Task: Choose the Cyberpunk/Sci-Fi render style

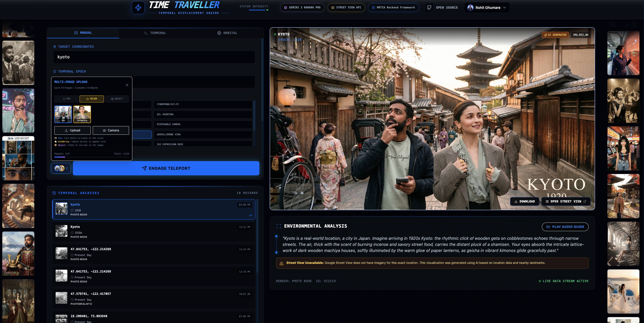Action: (x=203, y=104)
